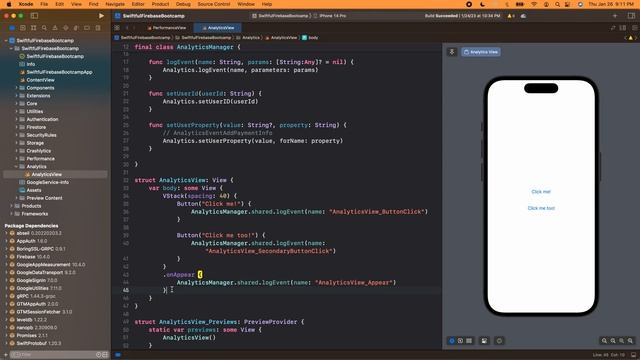Open the preview Device Settings button
640x360 pixels.
pyautogui.click(x=484, y=340)
